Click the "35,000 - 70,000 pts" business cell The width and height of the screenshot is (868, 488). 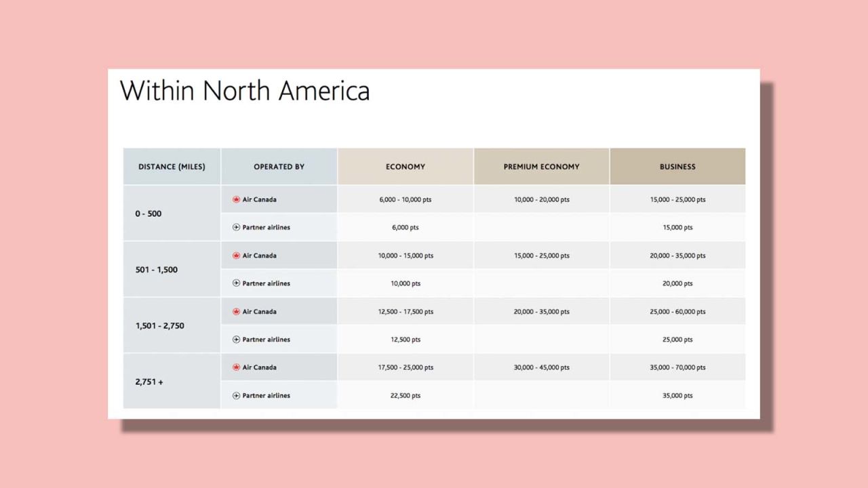click(677, 367)
